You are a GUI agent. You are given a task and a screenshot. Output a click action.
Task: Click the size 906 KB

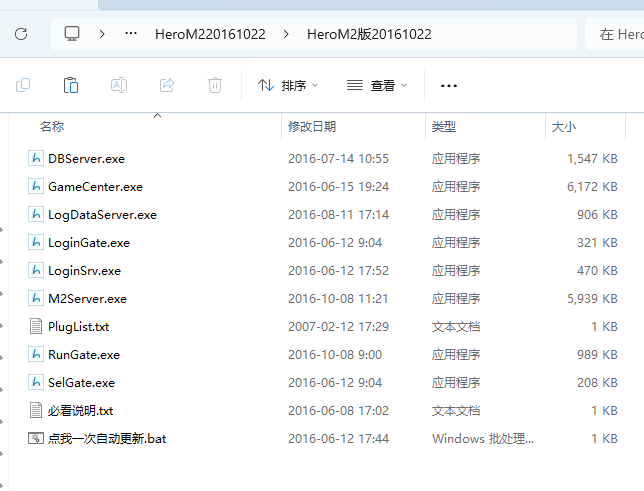[597, 214]
